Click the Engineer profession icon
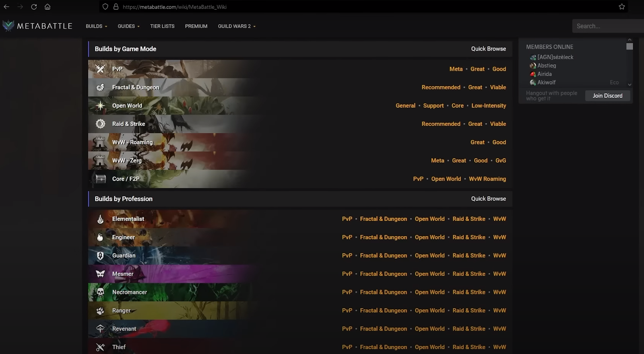Image resolution: width=644 pixels, height=354 pixels. (100, 237)
